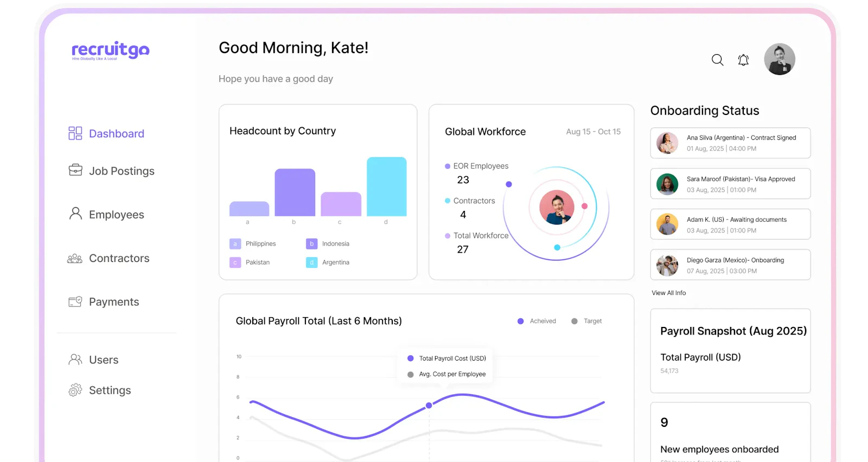Open Ana Silva onboarding card
This screenshot has width=868, height=462.
point(730,143)
